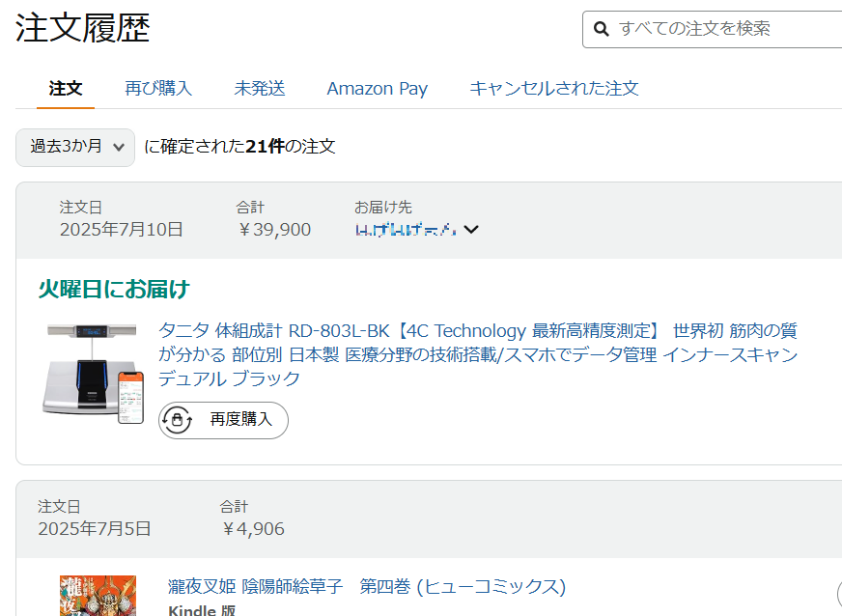Select the 注文 tab
This screenshot has width=842, height=616.
coord(66,89)
